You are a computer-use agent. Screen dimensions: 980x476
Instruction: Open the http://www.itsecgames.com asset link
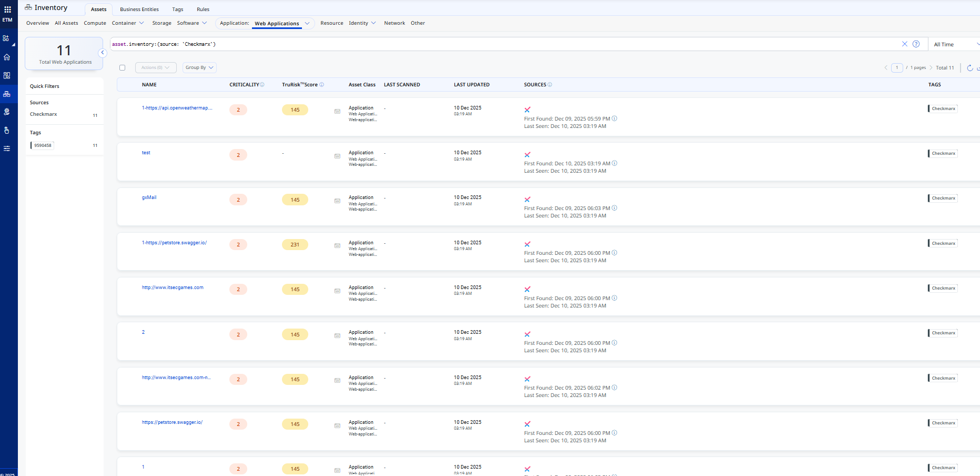point(173,287)
